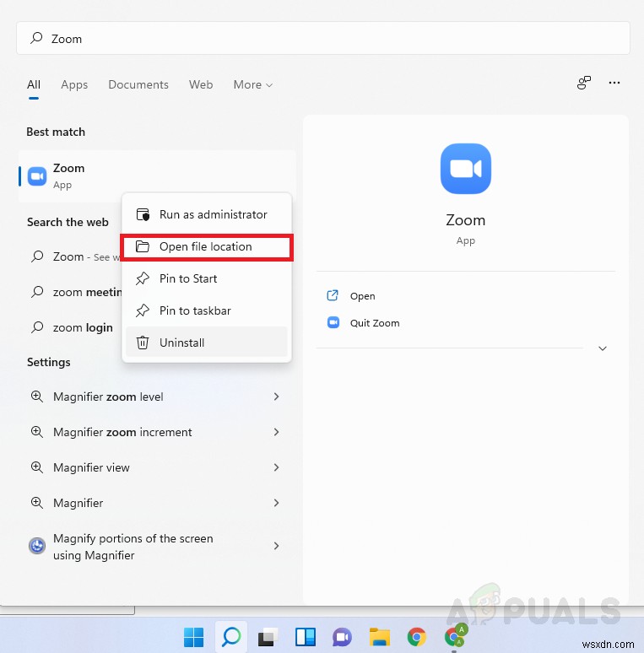Screen dimensions: 644x653
Task: Open the three-dots more options menu
Action: [x=614, y=83]
